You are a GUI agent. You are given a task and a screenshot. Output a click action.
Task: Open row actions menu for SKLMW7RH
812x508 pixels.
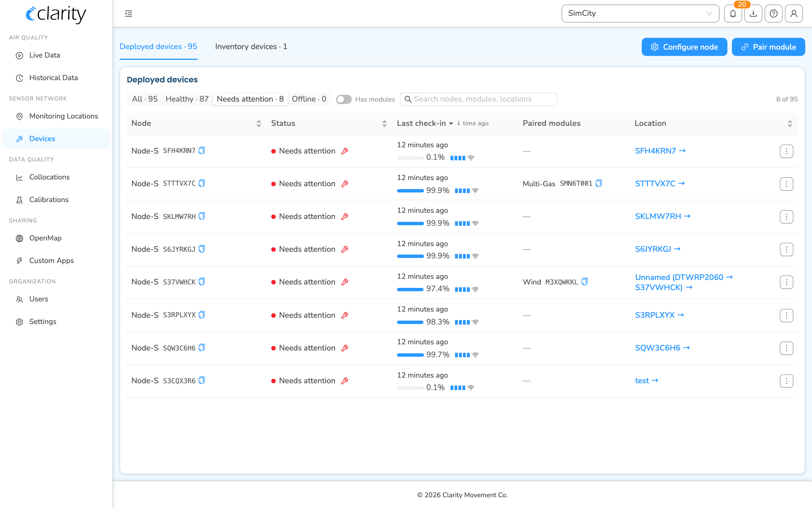(786, 217)
